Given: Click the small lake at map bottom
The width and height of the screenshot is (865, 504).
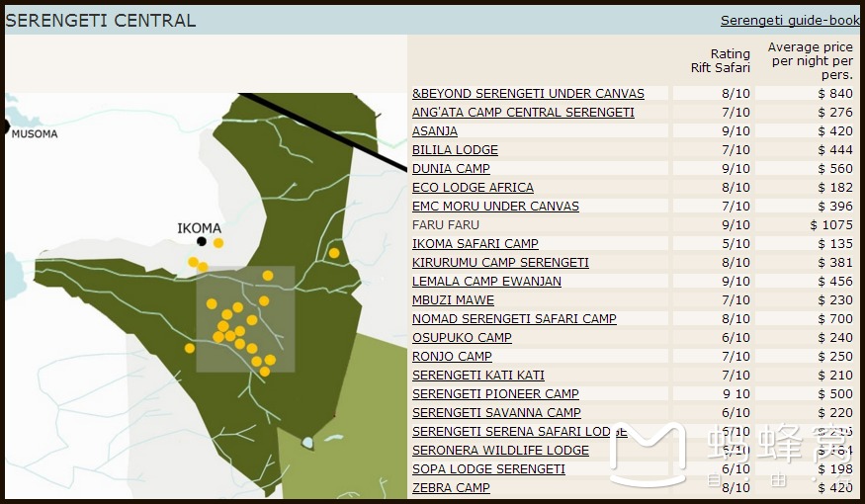Looking at the screenshot, I should [308, 442].
